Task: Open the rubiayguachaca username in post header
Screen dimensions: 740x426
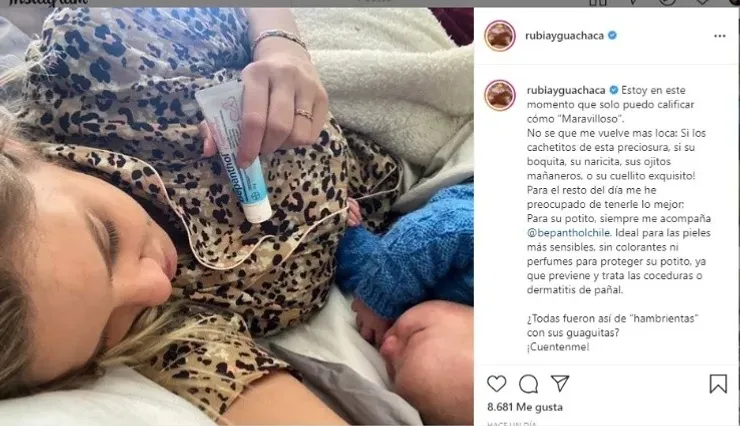Action: point(564,36)
